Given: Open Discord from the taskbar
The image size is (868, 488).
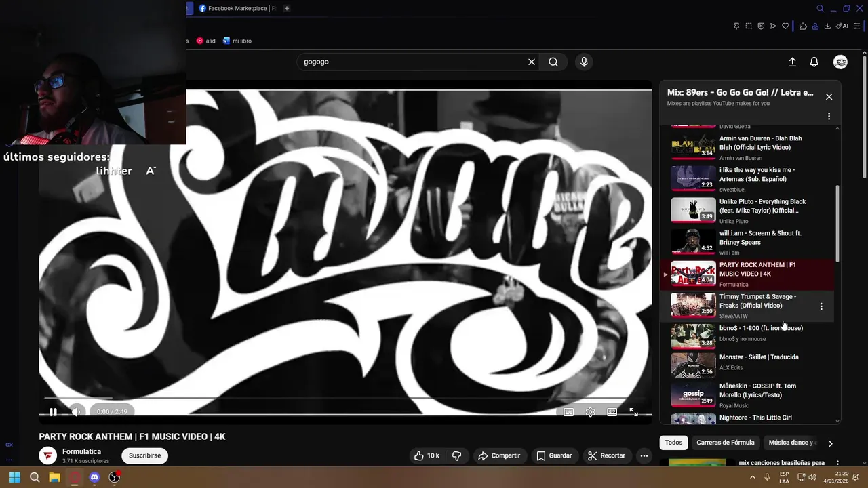Looking at the screenshot, I should click(x=94, y=477).
